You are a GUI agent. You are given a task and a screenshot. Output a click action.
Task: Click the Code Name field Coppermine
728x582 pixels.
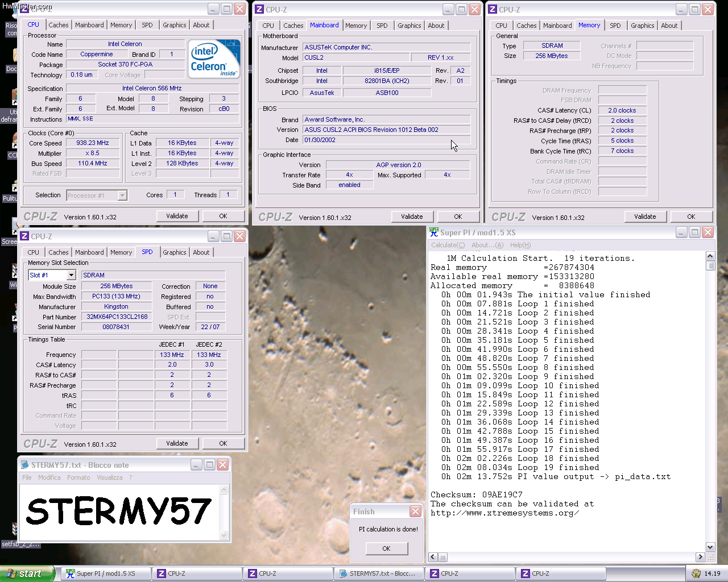point(97,55)
